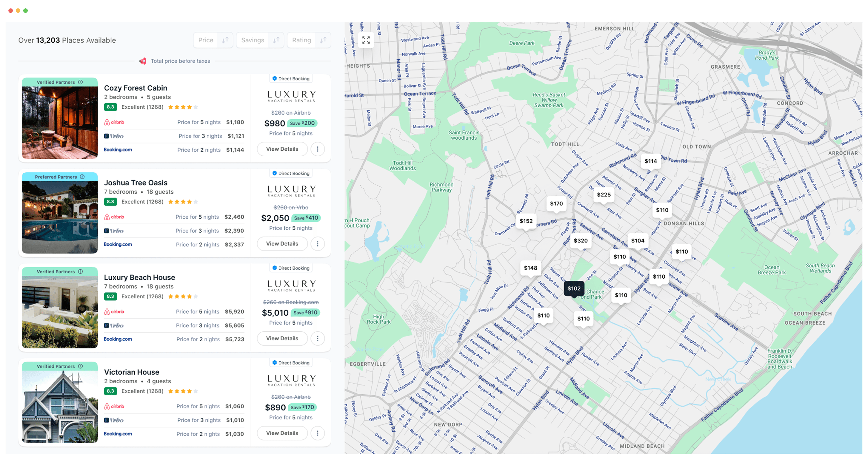Open three-dot menu for Luxury Beach House
Image resolution: width=868 pixels, height=454 pixels.
click(317, 338)
